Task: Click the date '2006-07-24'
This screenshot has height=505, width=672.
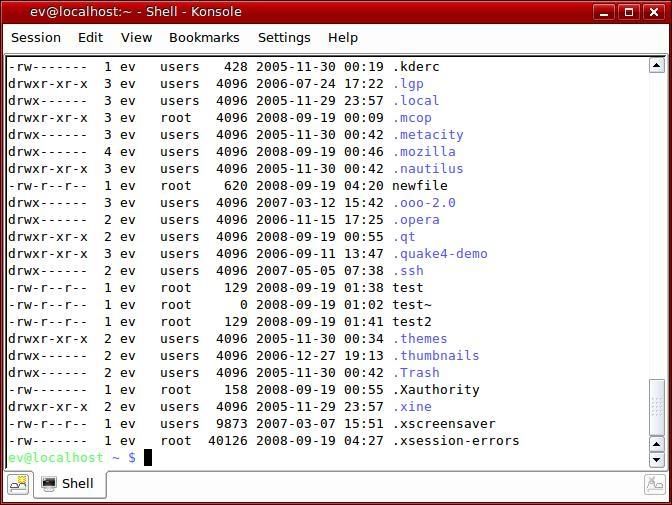Action: (x=296, y=84)
